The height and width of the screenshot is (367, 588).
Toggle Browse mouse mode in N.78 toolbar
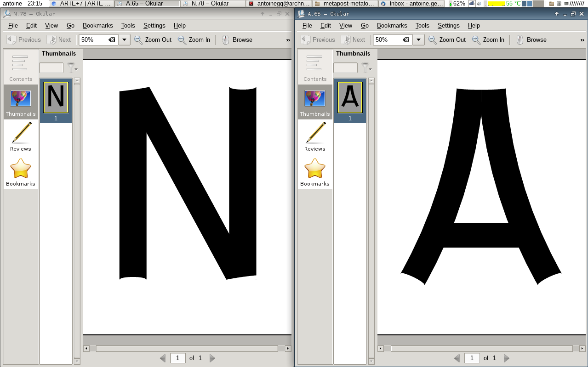tap(237, 40)
